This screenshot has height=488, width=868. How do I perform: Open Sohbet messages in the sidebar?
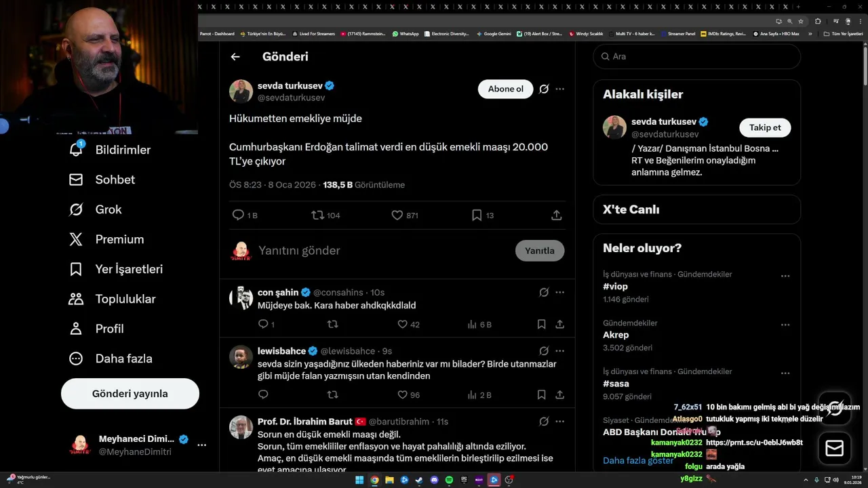tap(102, 180)
